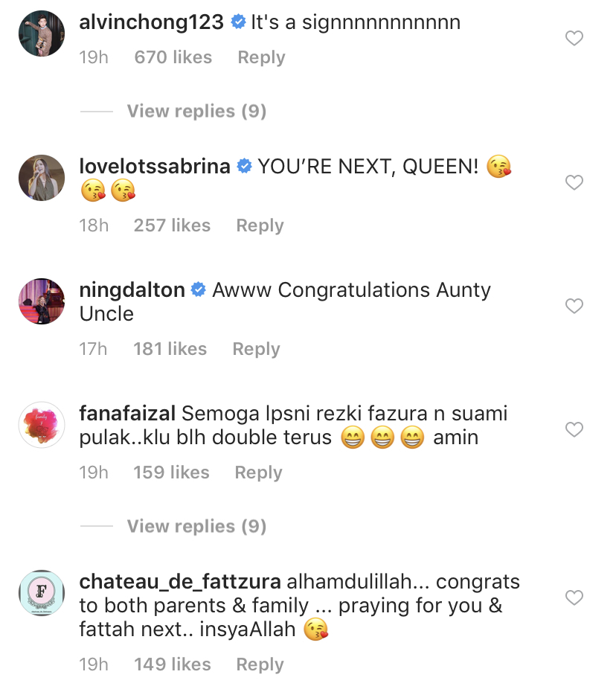Like alvinchong123's comment with the heart
Image resolution: width=616 pixels, height=689 pixels.
pyautogui.click(x=574, y=38)
